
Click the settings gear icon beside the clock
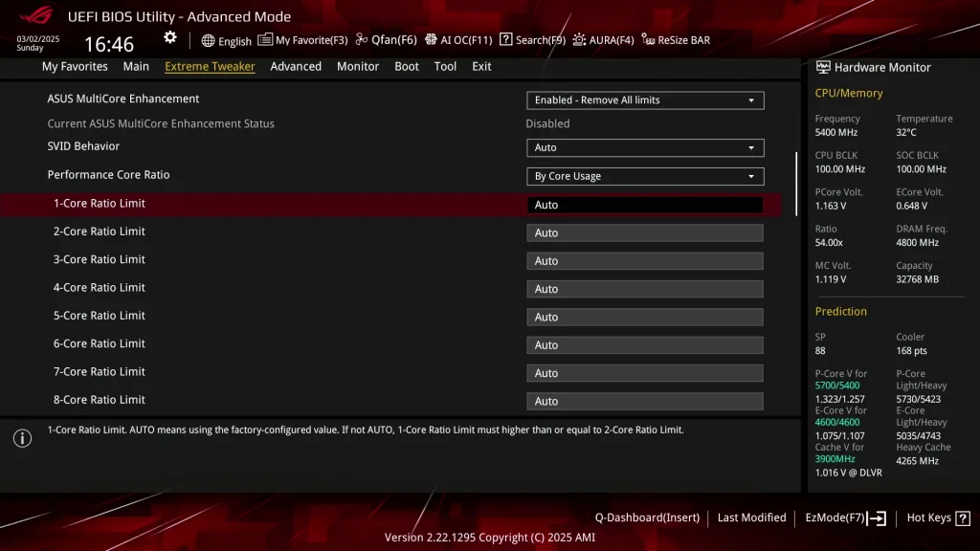(170, 37)
